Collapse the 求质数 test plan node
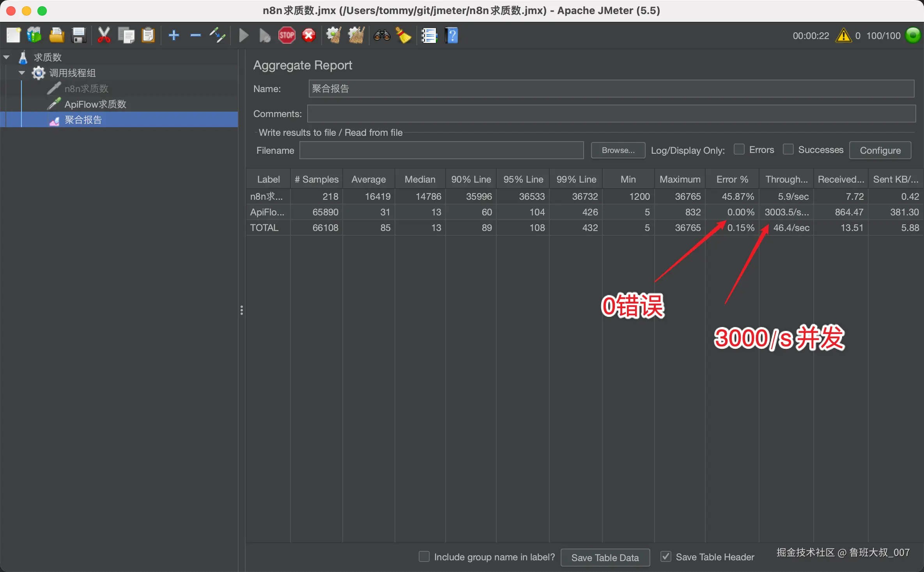Image resolution: width=924 pixels, height=572 pixels. pos(6,57)
